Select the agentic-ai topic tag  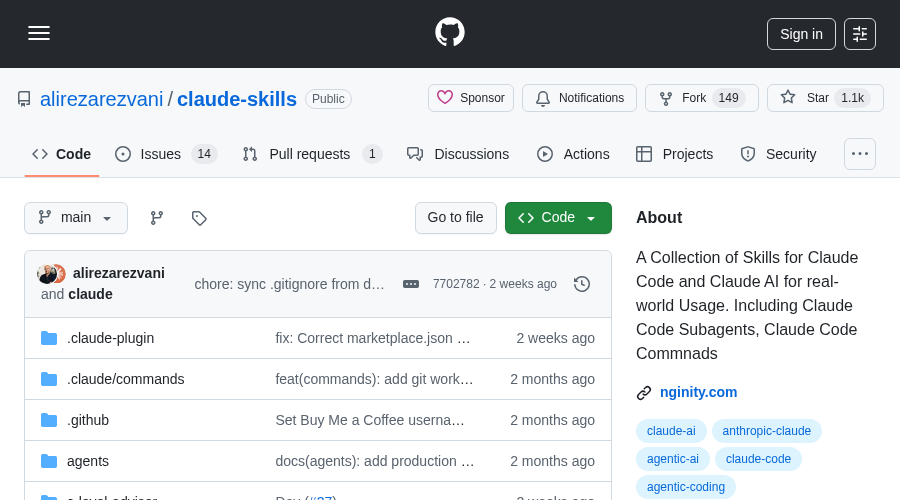[673, 459]
